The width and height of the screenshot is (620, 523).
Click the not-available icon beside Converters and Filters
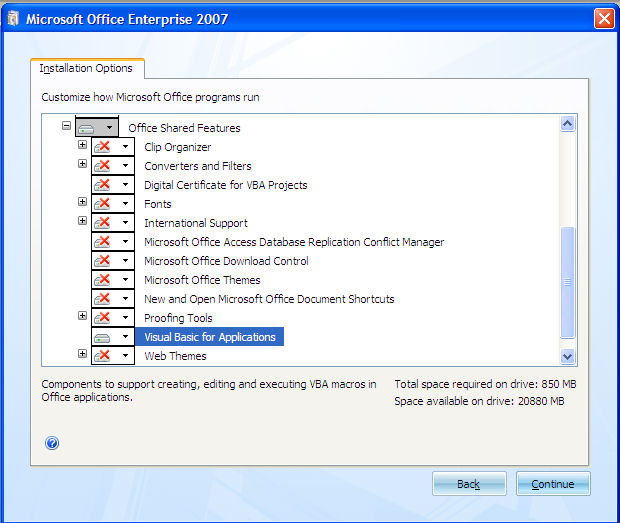click(102, 166)
